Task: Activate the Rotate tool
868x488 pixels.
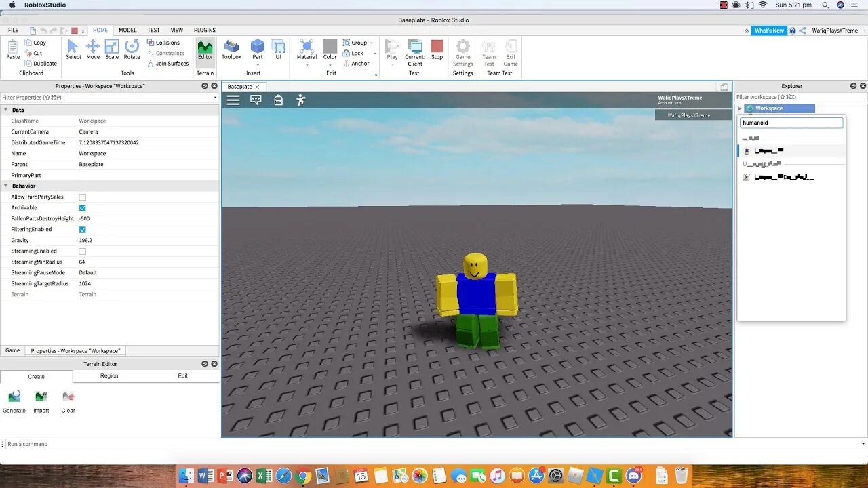Action: (132, 49)
